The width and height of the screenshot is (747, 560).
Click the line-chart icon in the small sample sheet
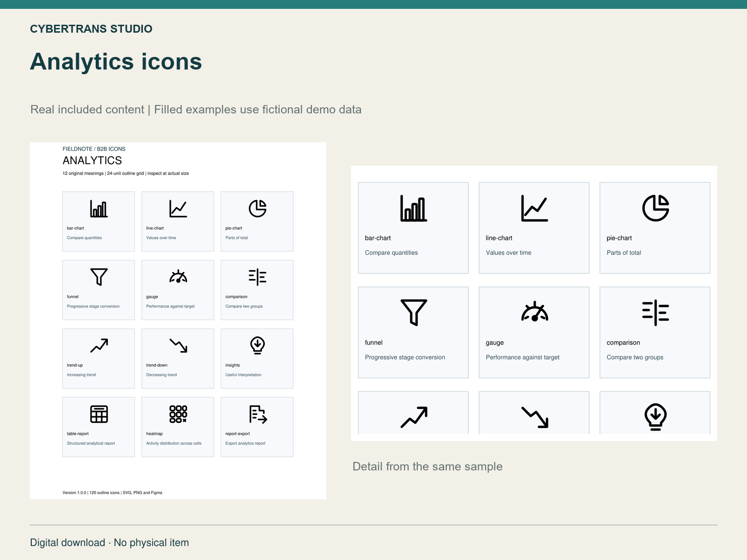(x=178, y=209)
